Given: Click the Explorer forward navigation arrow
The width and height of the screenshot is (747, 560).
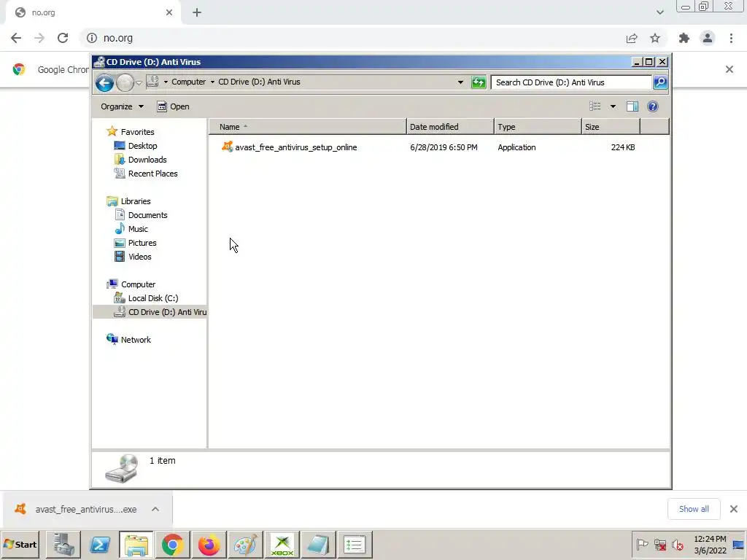Looking at the screenshot, I should [x=125, y=83].
